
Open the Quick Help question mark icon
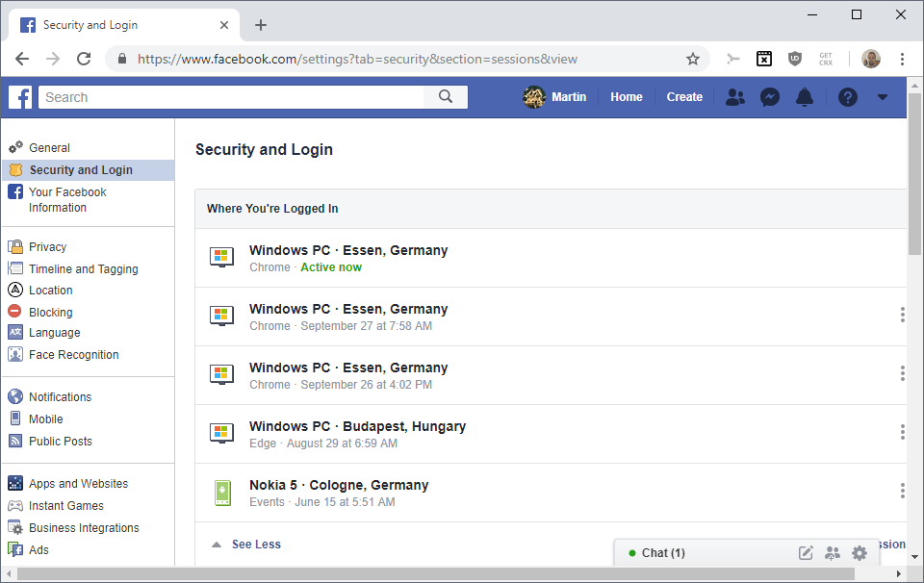click(847, 97)
